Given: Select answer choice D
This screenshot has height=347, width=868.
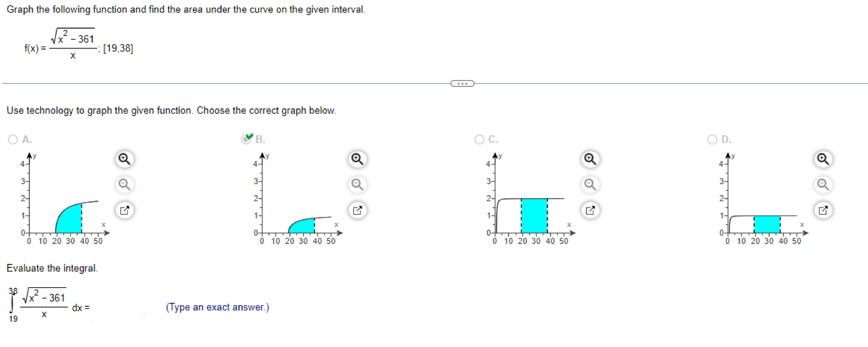Looking at the screenshot, I should (x=712, y=139).
